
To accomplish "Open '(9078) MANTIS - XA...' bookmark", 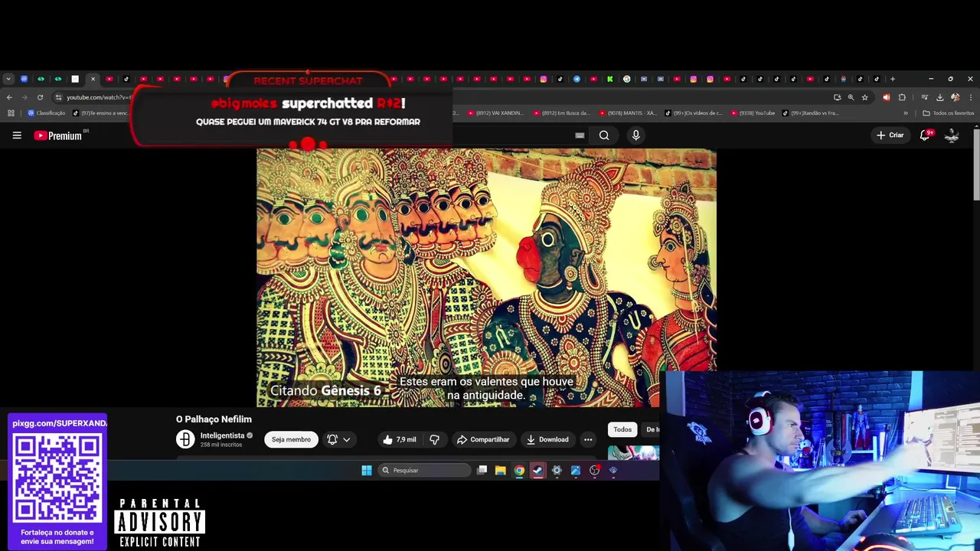I will click(x=628, y=113).
